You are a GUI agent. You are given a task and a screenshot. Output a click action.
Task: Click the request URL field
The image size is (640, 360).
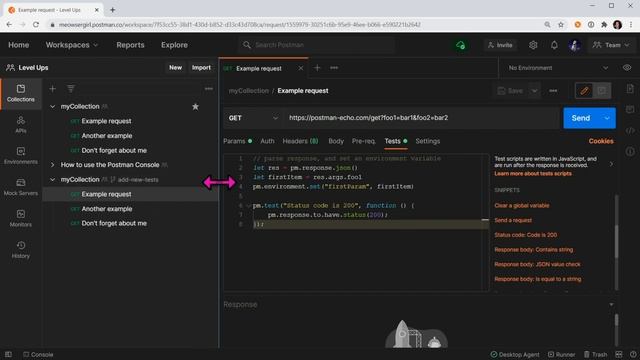coord(422,118)
